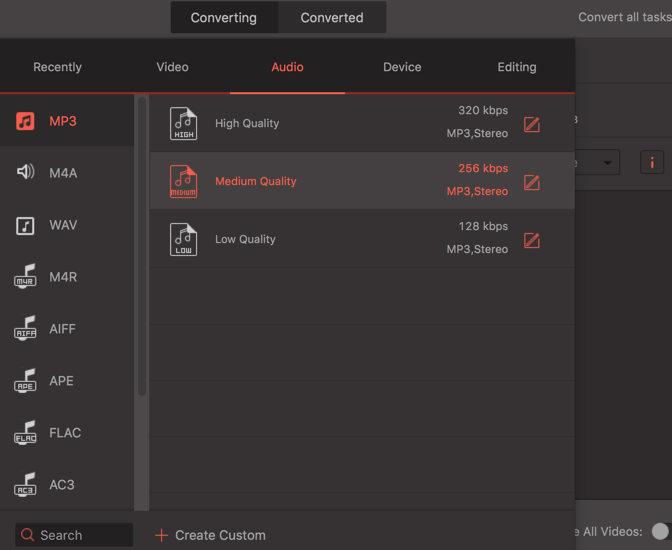Select the AIFF format icon

point(25,329)
